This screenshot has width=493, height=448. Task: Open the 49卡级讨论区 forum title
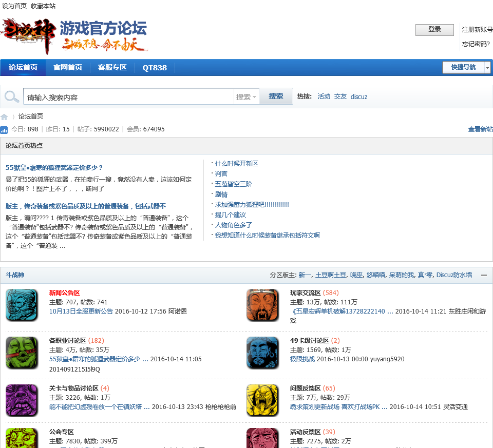[310, 341]
